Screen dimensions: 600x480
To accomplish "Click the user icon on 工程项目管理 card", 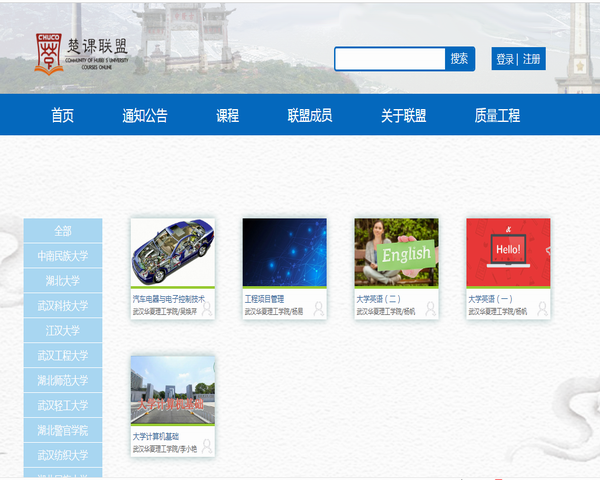I will 319,309.
